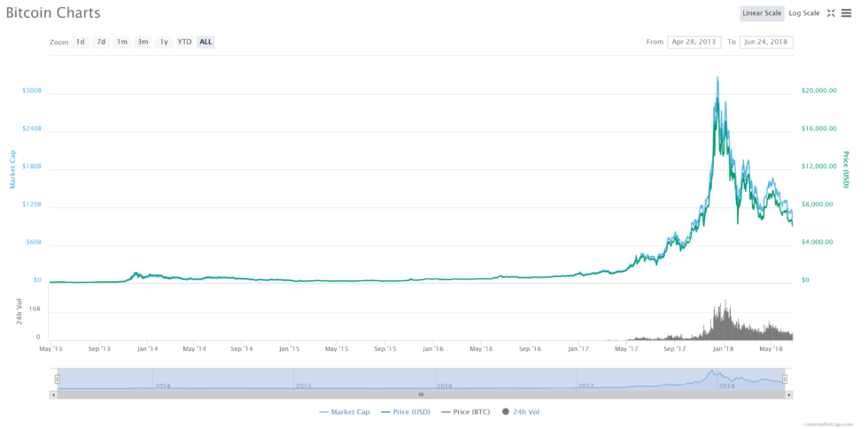Select the ALL zoom option
868x429 pixels.
(x=205, y=42)
